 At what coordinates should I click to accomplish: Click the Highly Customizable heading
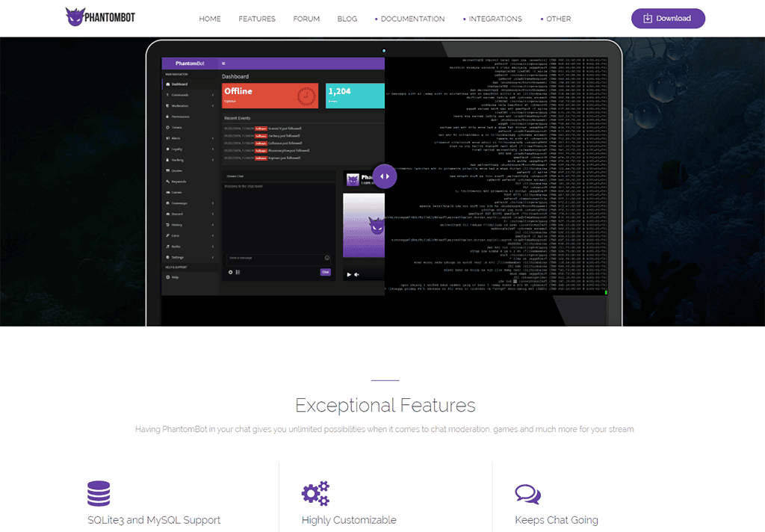pyautogui.click(x=349, y=520)
